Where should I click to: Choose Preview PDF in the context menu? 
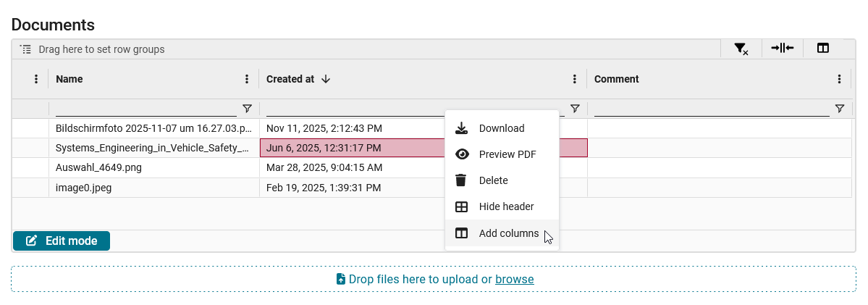click(x=507, y=154)
